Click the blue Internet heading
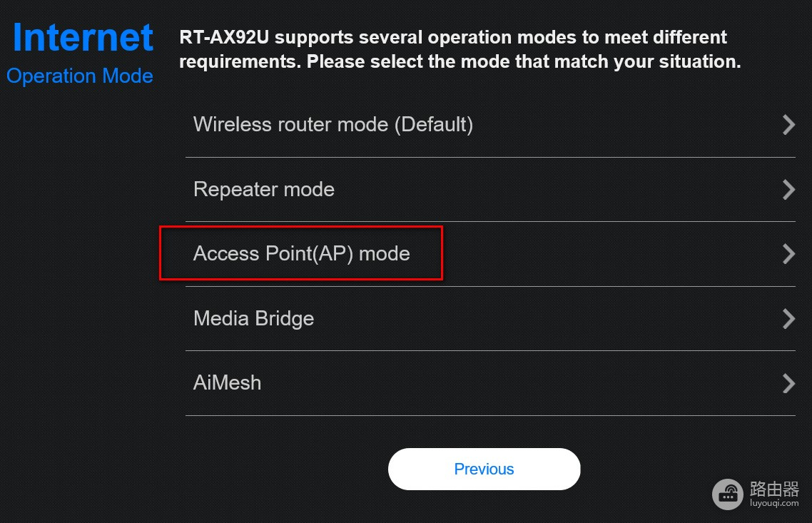This screenshot has width=812, height=523. point(83,37)
